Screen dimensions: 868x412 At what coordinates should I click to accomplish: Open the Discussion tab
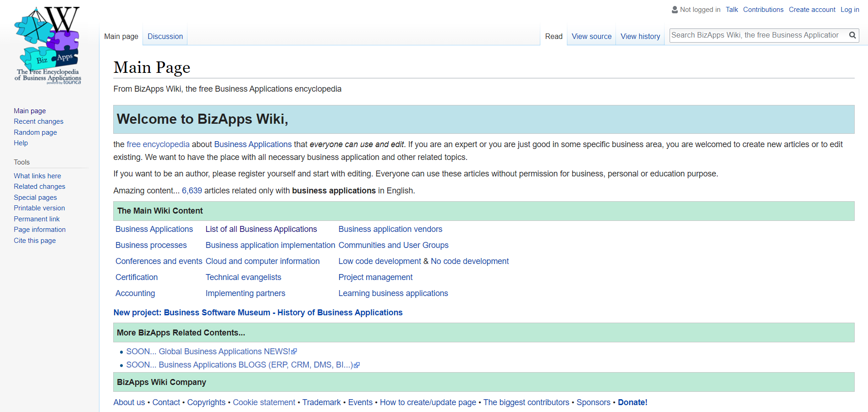coord(165,36)
